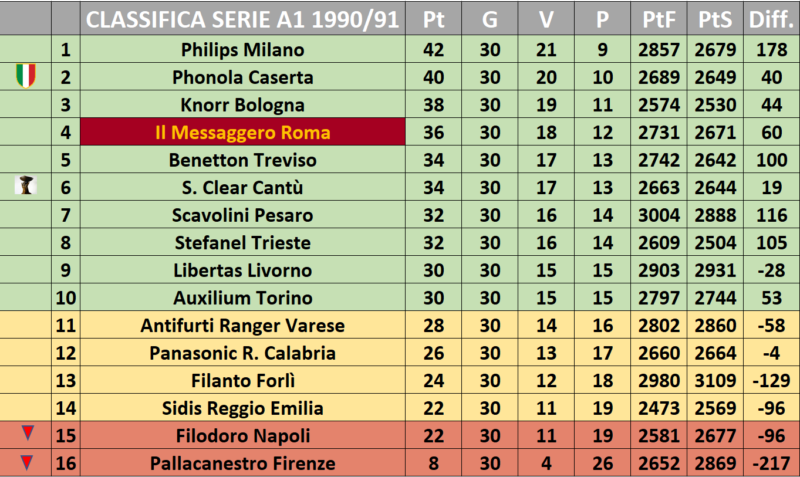Click the Philips Milano team name

tap(243, 50)
